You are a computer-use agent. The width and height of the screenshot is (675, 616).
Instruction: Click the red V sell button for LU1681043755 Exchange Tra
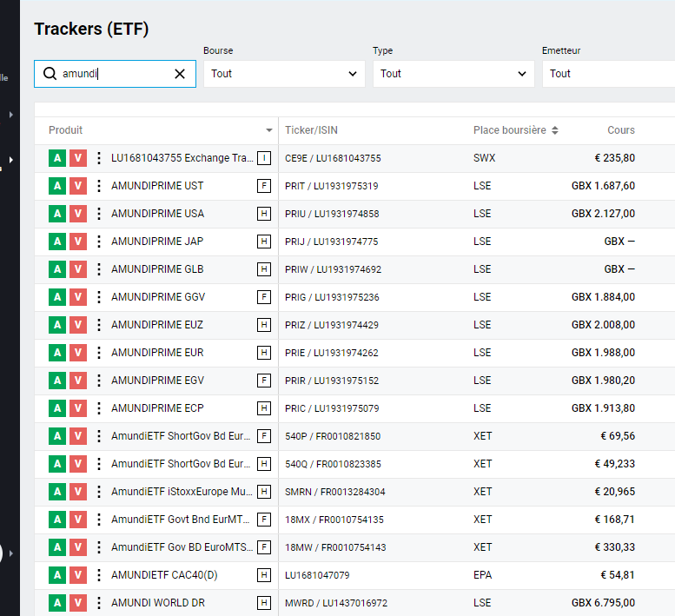click(78, 158)
